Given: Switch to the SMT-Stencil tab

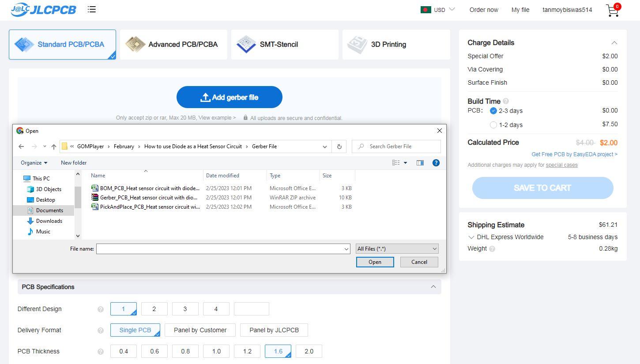Looking at the screenshot, I should 285,45.
